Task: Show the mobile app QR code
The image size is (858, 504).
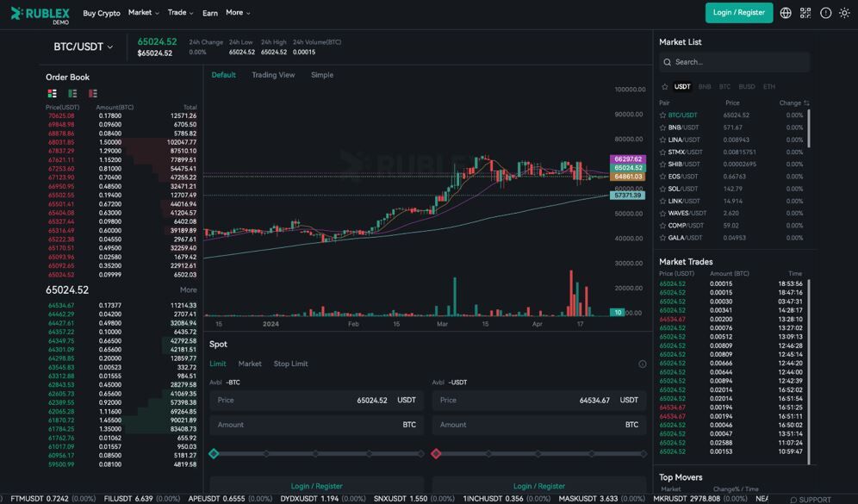Action: [x=806, y=12]
